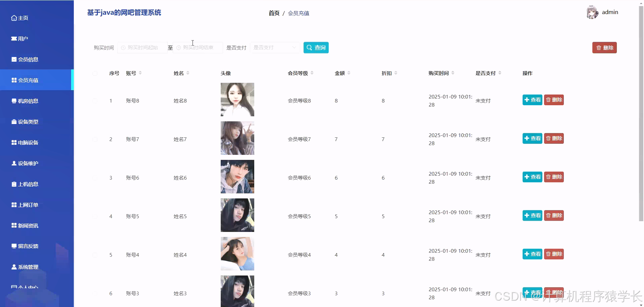Image resolution: width=644 pixels, height=307 pixels.
Task: Click 基于java的网吧管理系统 title
Action: click(x=124, y=13)
